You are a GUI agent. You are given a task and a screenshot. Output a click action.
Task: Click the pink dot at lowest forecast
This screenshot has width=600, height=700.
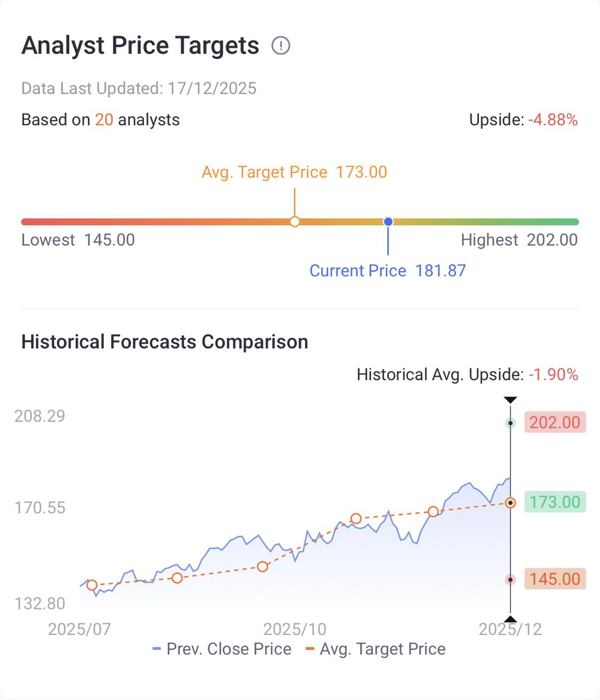tap(510, 580)
